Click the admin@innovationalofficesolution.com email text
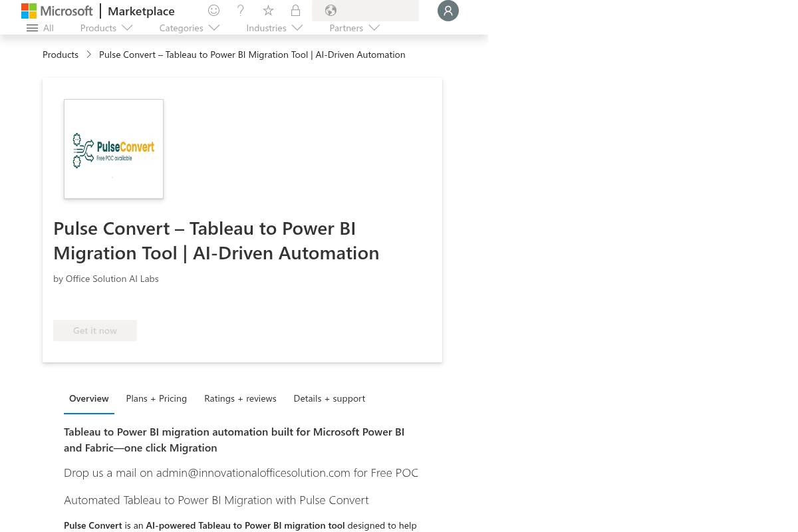This screenshot has width=798, height=532. pos(253,473)
